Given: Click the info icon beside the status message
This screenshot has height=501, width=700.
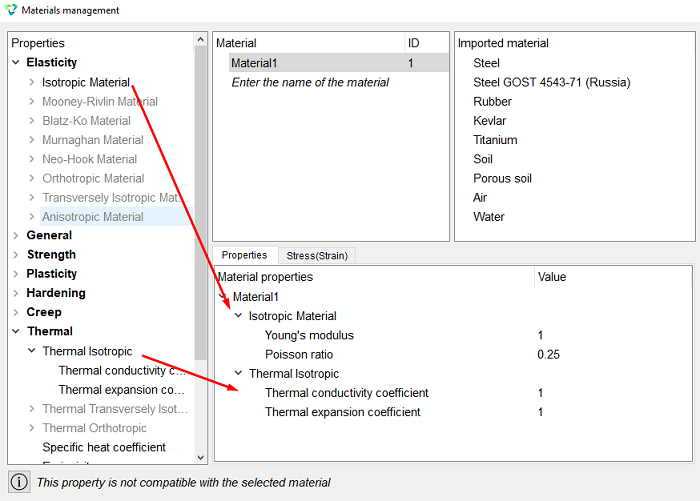Looking at the screenshot, I should (x=19, y=482).
